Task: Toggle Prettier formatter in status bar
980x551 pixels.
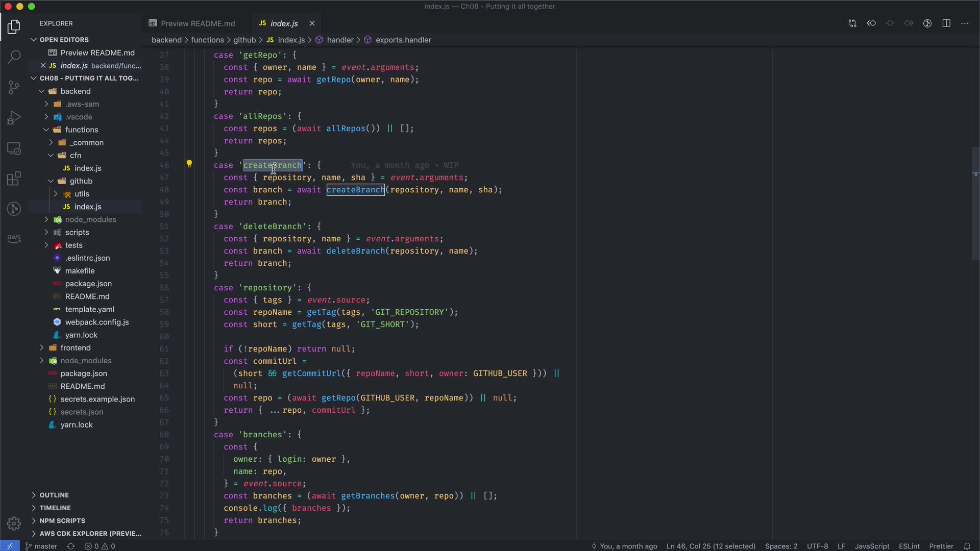Action: [941, 546]
